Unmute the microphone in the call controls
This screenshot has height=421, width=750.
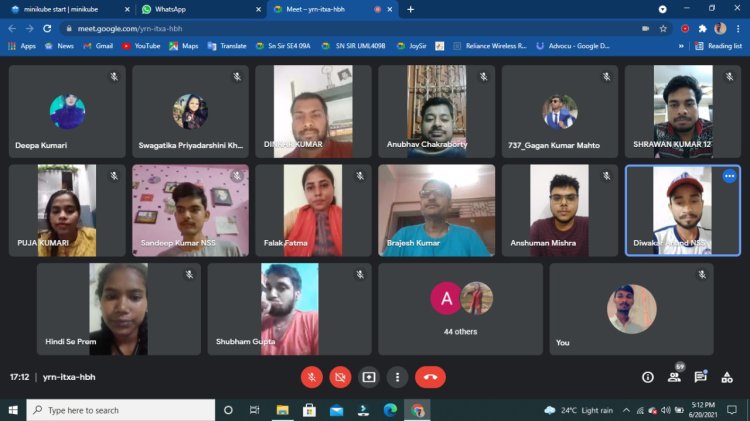coord(312,377)
